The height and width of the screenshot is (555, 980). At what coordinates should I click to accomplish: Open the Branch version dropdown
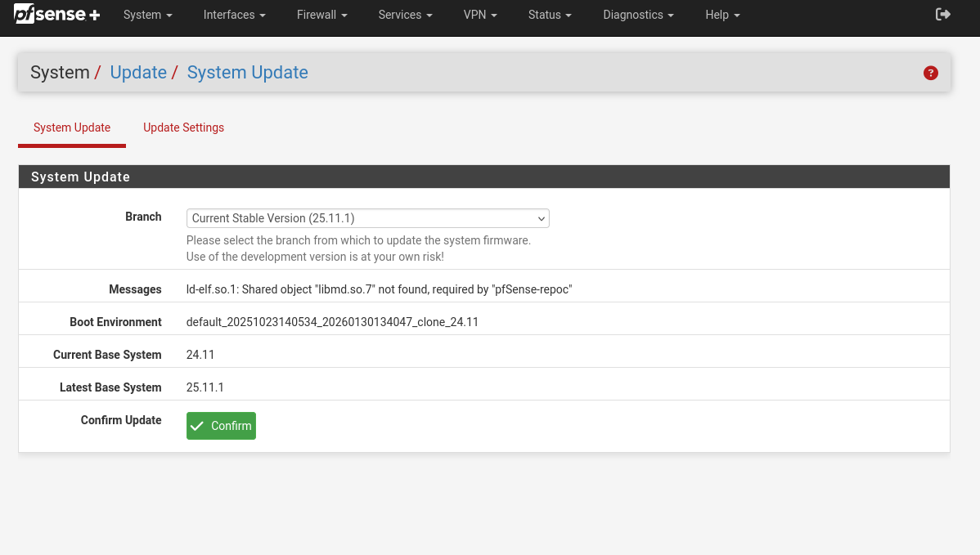coord(367,218)
